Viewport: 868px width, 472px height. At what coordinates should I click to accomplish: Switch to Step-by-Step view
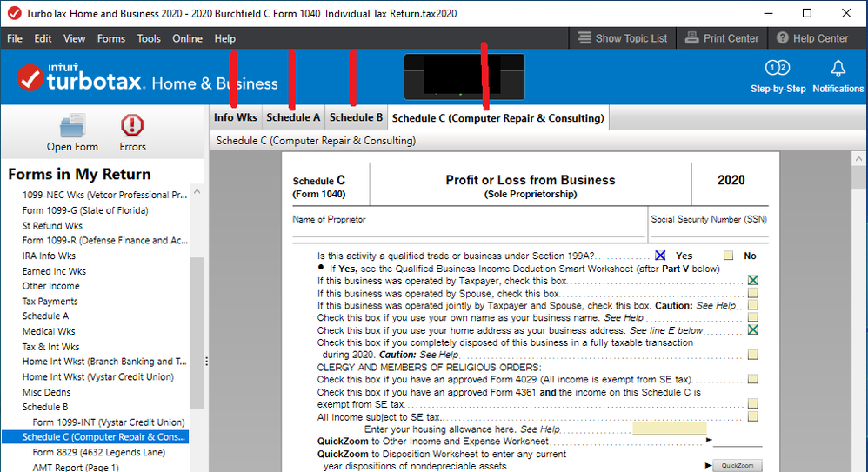pos(778,76)
